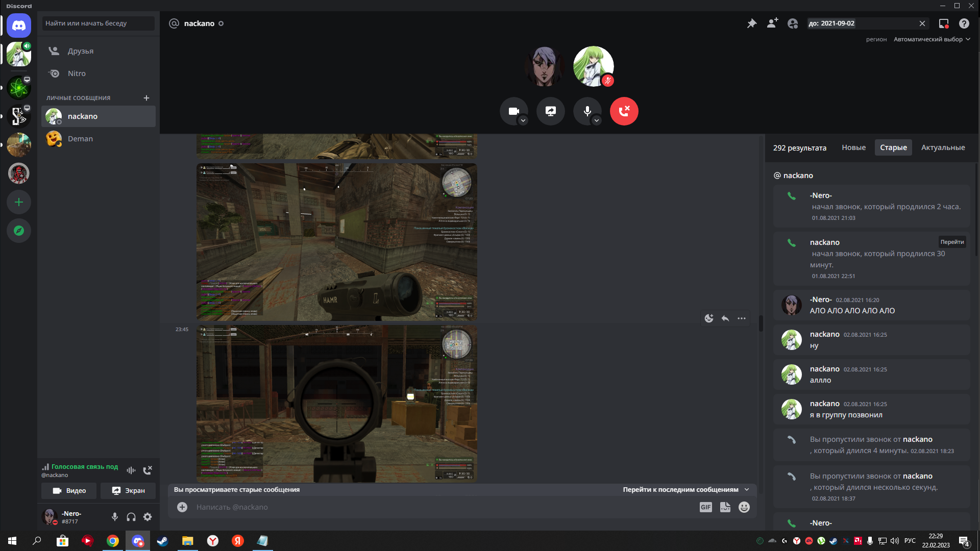Screen dimensions: 980x551
Task: Turn on camera in call
Action: pos(514,111)
